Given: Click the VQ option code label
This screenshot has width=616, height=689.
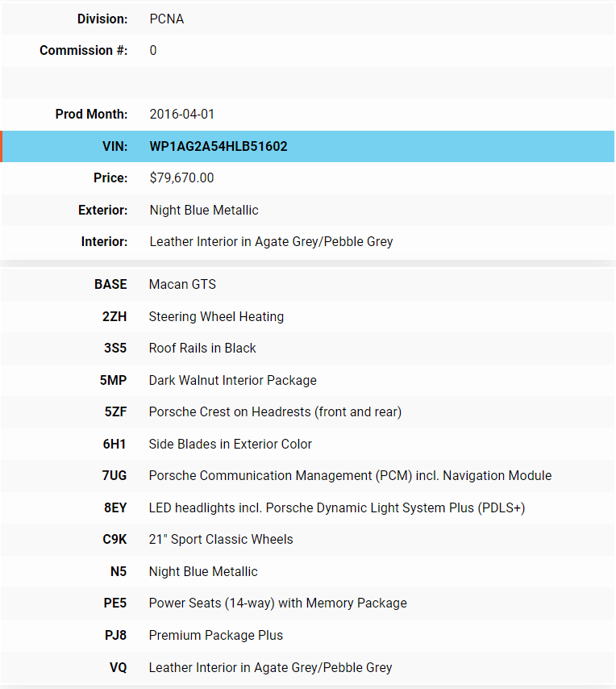Looking at the screenshot, I should 118,668.
